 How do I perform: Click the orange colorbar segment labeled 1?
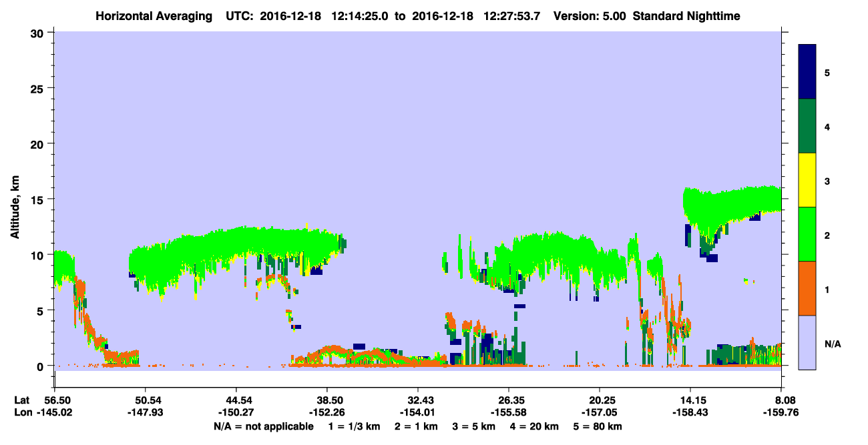(807, 288)
